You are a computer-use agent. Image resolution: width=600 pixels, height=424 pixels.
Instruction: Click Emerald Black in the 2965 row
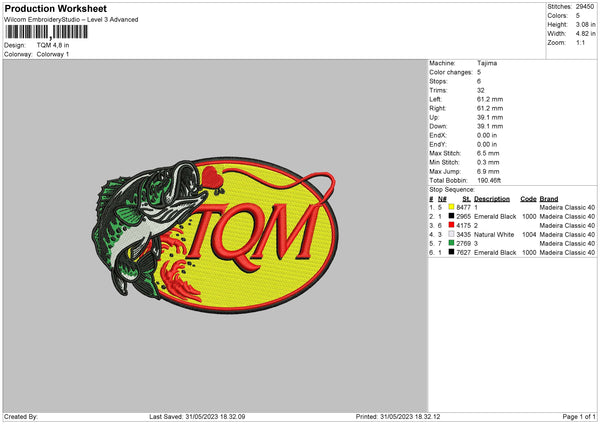tap(495, 217)
